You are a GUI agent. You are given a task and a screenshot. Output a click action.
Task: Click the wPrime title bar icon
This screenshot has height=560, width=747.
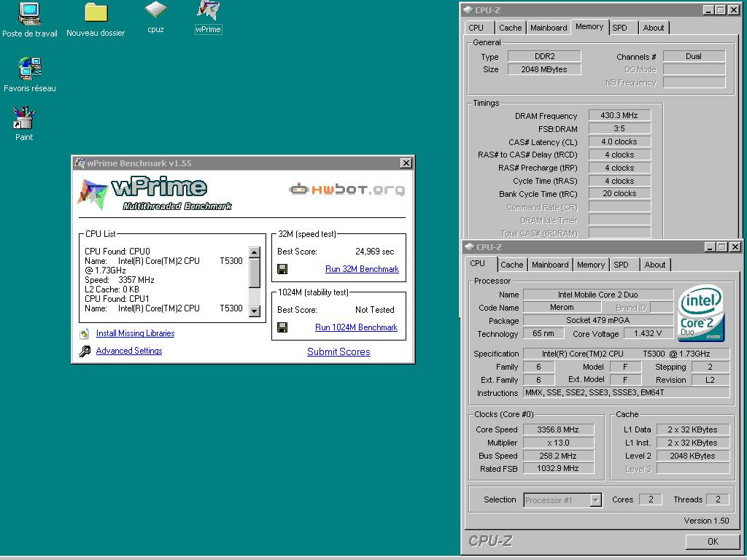coord(80,163)
